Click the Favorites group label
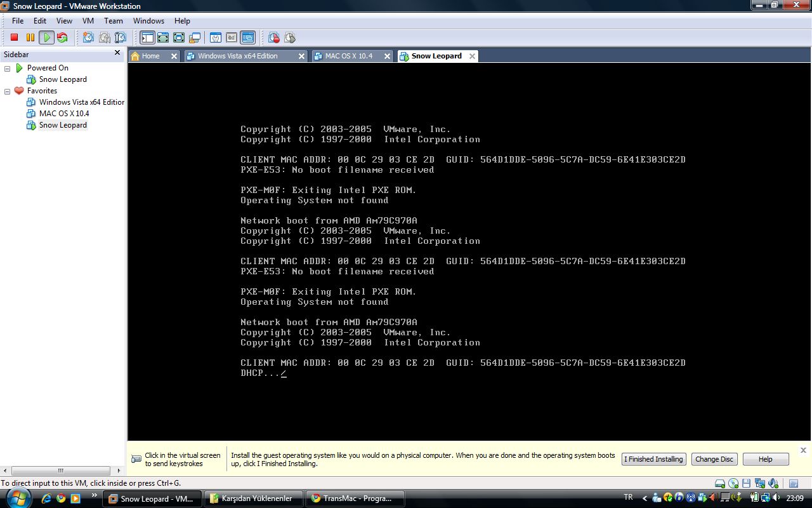This screenshot has height=508, width=812. point(42,91)
